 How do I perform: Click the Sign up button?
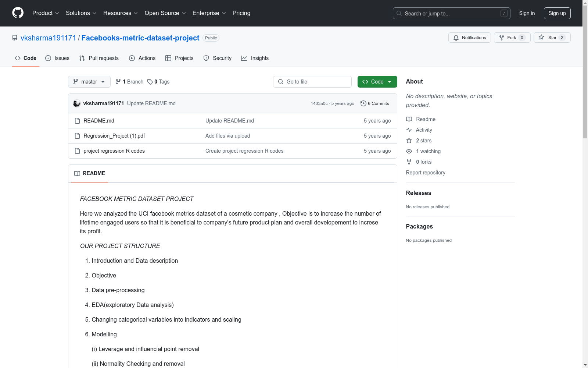(557, 13)
